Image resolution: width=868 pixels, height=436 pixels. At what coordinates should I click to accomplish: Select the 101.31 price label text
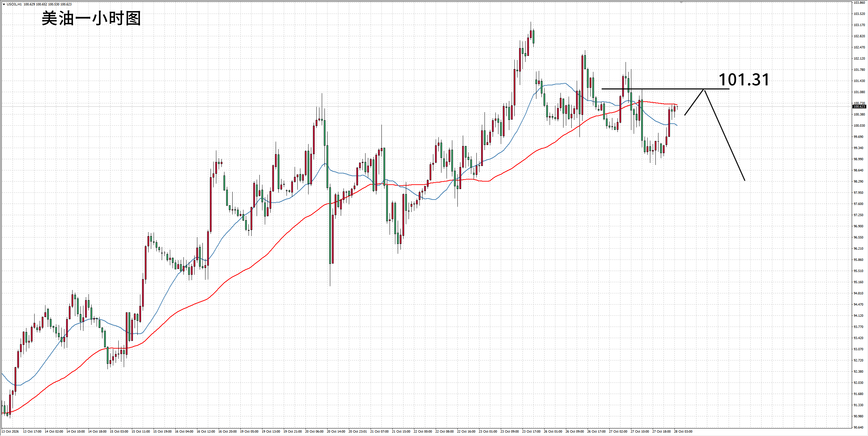(x=744, y=80)
